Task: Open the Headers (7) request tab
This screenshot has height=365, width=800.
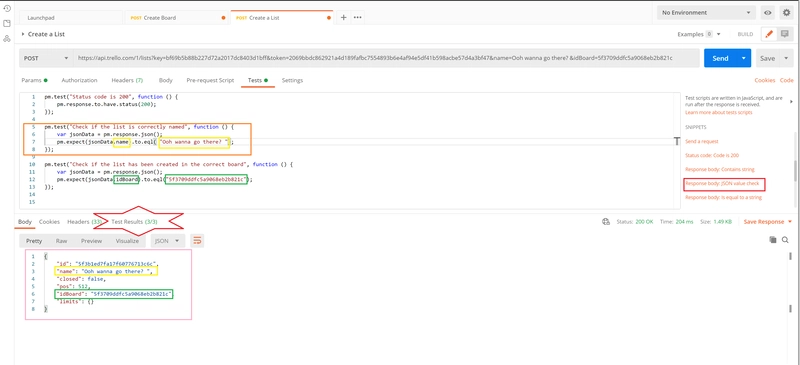Action: (x=127, y=80)
